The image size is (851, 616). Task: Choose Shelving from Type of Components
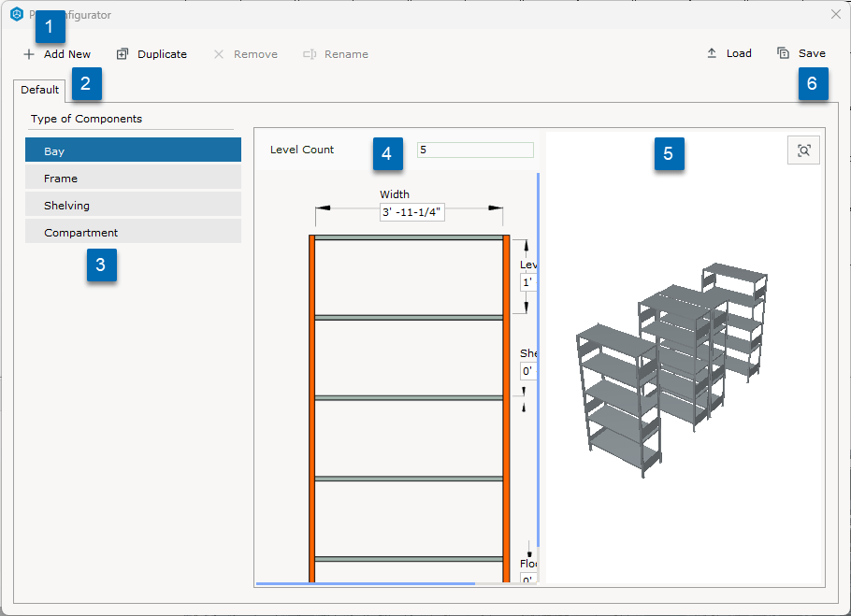tap(133, 207)
